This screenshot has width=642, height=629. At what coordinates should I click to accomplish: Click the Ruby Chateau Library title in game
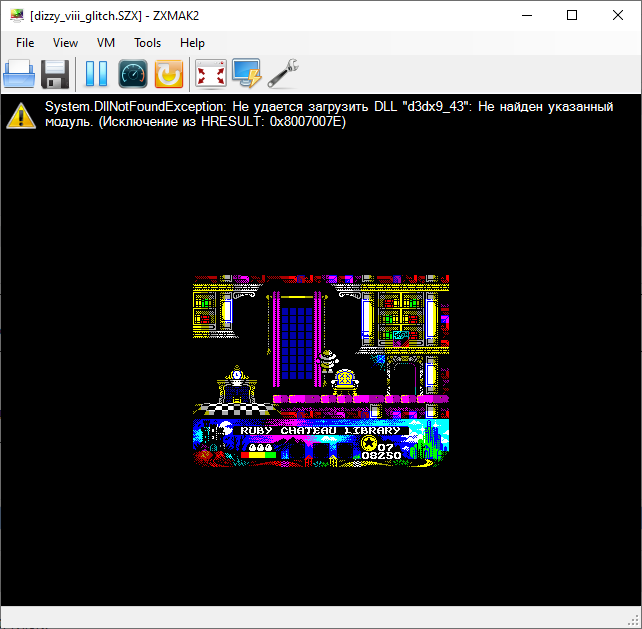(x=321, y=430)
